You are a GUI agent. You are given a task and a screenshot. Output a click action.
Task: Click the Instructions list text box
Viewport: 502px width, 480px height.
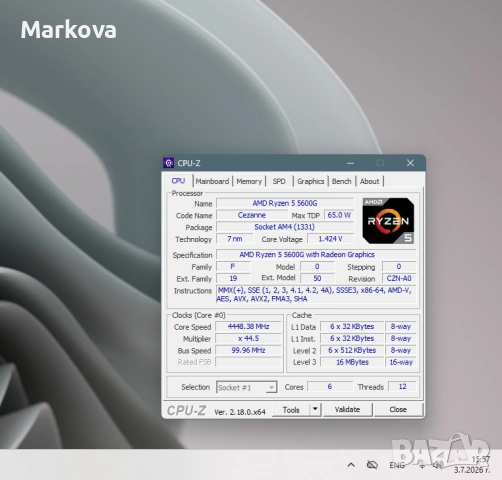(316, 294)
